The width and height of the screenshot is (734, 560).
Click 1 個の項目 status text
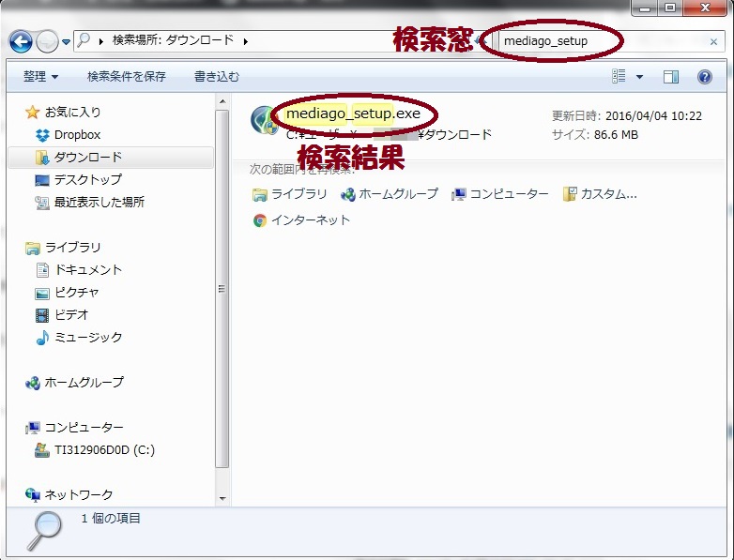(111, 519)
